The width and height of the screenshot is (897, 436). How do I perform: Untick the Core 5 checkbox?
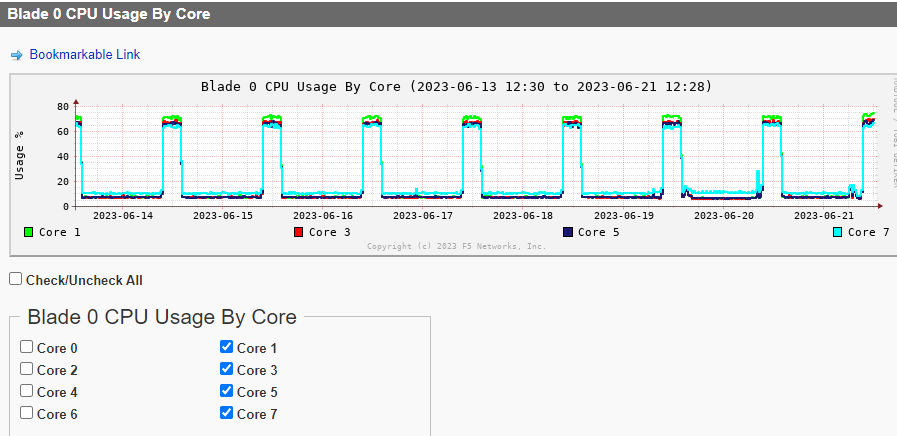point(227,392)
